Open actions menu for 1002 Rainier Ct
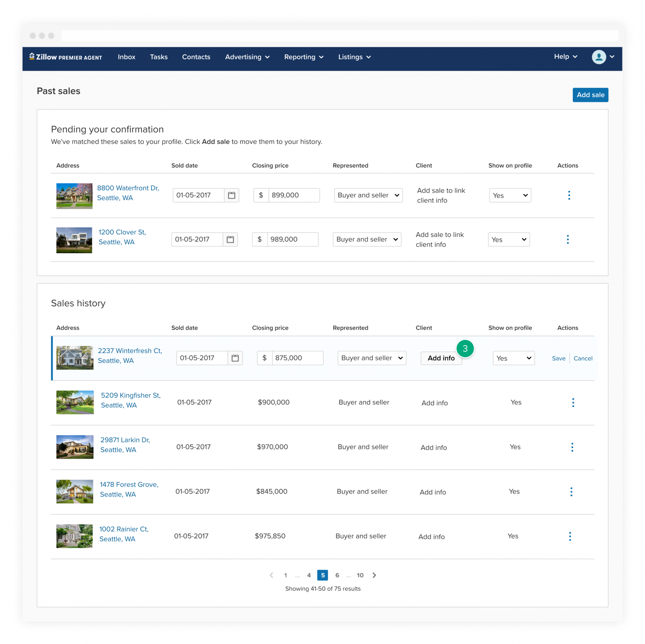 click(570, 536)
